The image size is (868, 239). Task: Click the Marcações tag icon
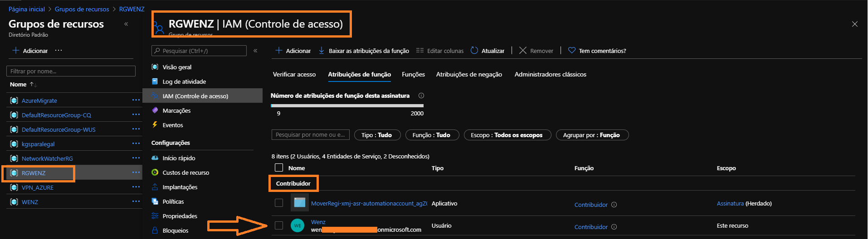155,110
